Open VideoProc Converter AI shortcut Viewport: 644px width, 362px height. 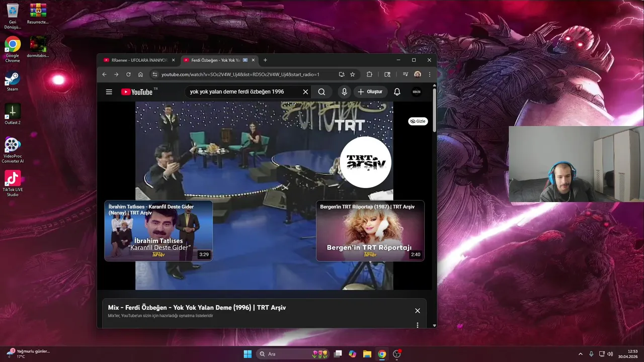point(13,150)
